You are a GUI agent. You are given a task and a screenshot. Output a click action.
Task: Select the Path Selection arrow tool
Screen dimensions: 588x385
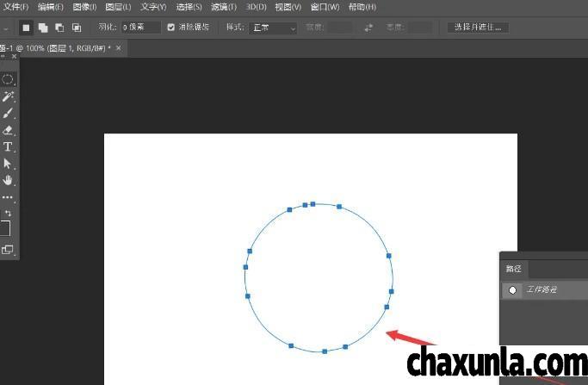pyautogui.click(x=8, y=164)
